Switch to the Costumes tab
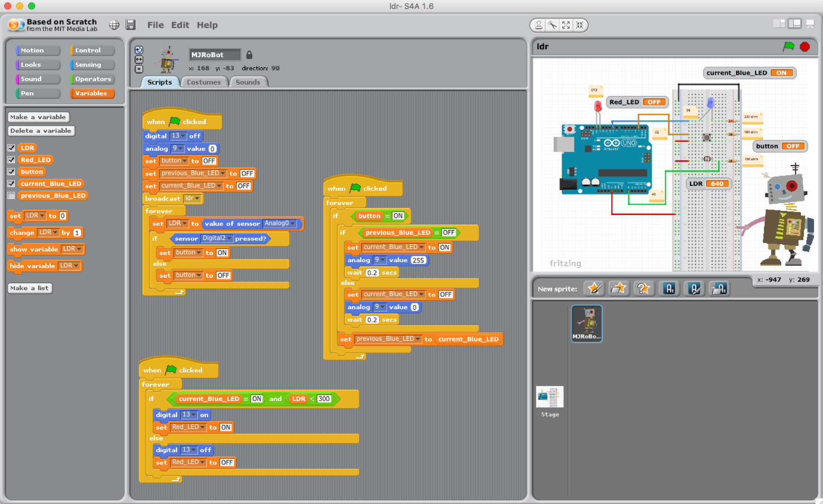This screenshot has height=504, width=823. click(204, 82)
